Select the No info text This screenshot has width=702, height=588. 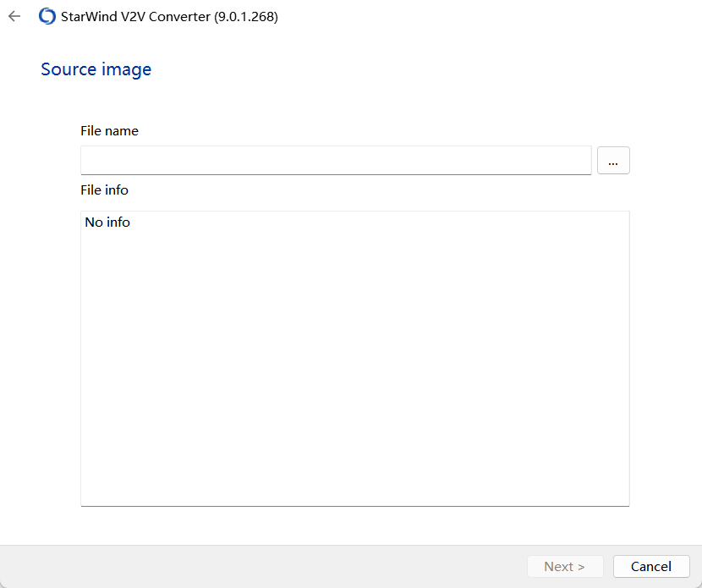107,223
